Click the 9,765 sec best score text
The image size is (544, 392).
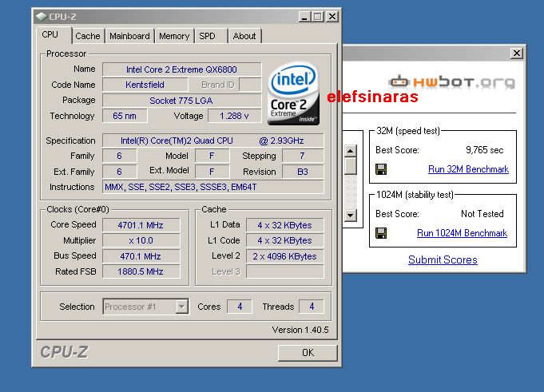[x=484, y=150]
